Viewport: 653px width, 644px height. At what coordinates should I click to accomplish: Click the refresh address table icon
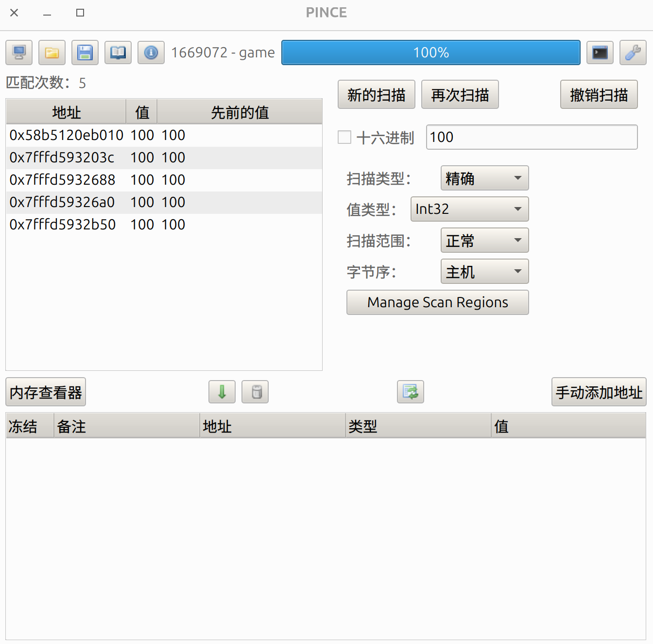tap(411, 392)
